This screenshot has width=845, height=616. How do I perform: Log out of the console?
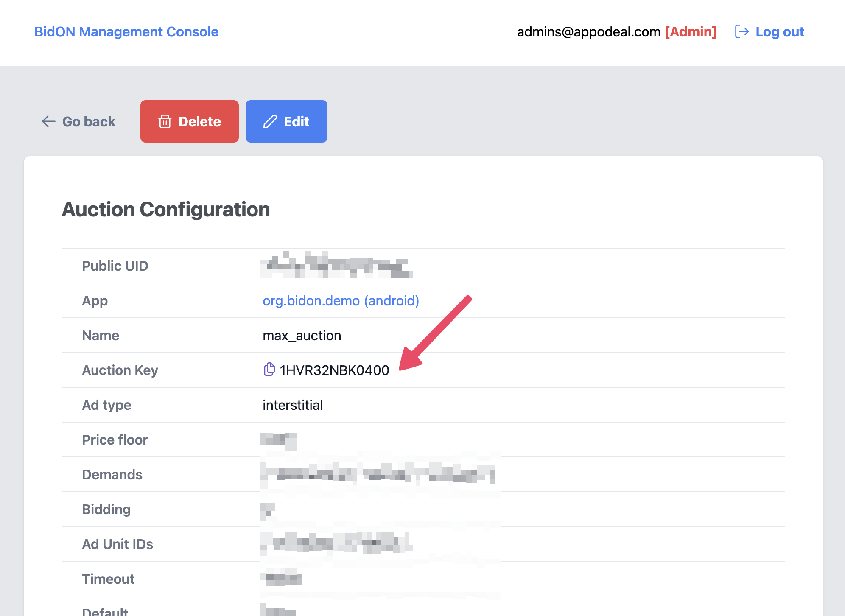click(780, 31)
